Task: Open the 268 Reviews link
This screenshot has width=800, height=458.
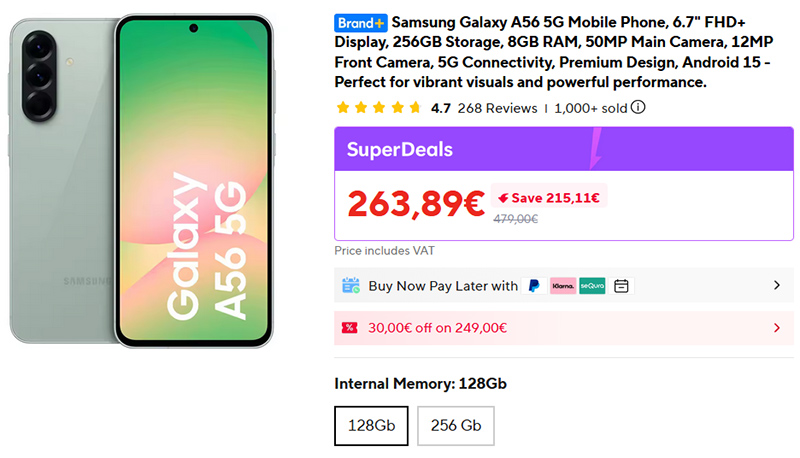Action: pos(497,108)
